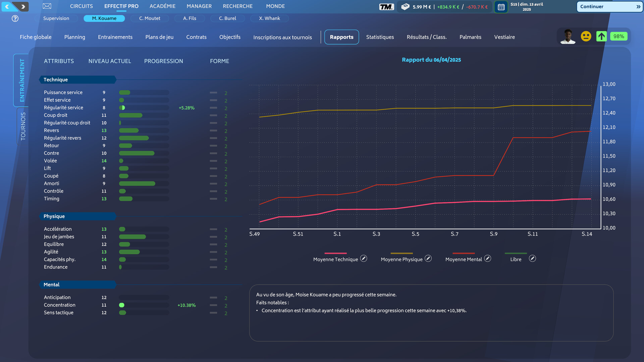The height and width of the screenshot is (362, 644).
Task: Switch to the Statistiques tab
Action: [380, 37]
